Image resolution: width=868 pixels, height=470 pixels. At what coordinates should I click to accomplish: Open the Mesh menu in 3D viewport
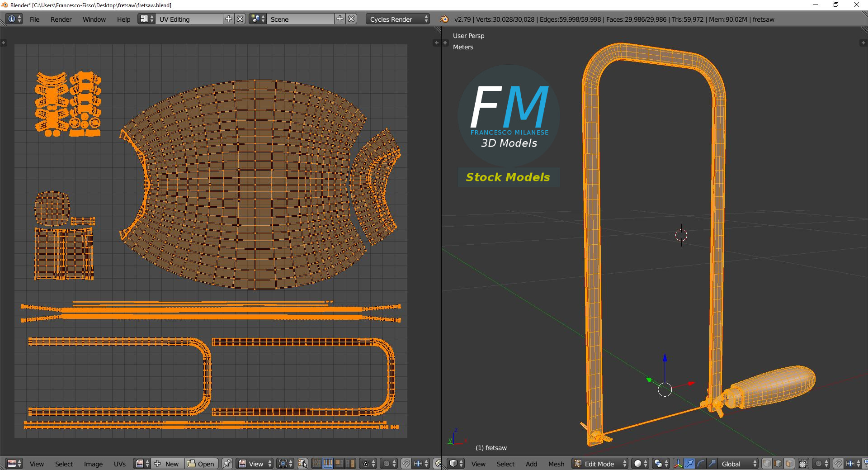click(x=556, y=464)
